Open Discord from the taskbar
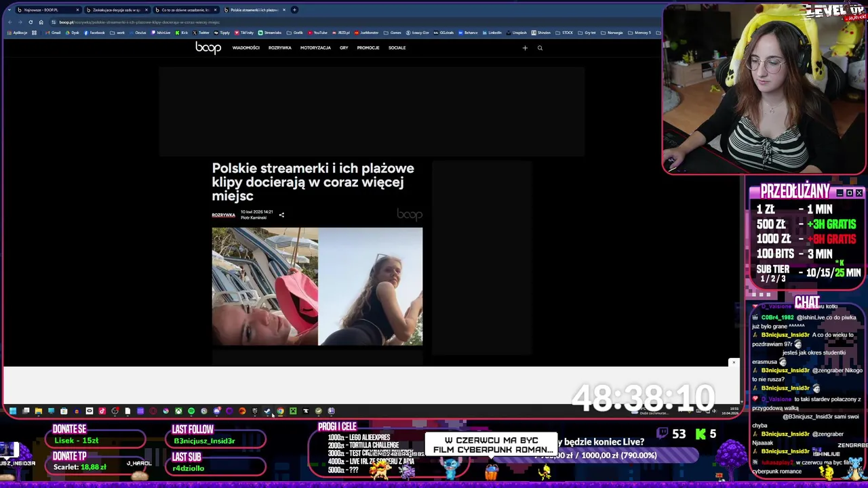 [x=217, y=411]
